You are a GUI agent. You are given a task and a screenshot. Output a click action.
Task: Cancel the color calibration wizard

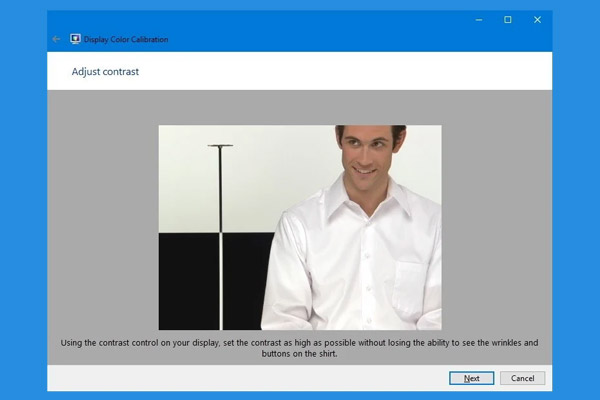[522, 378]
